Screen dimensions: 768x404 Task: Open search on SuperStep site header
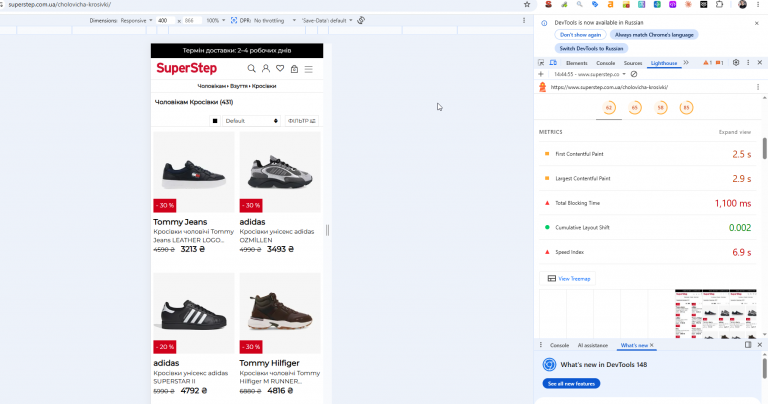(x=251, y=69)
